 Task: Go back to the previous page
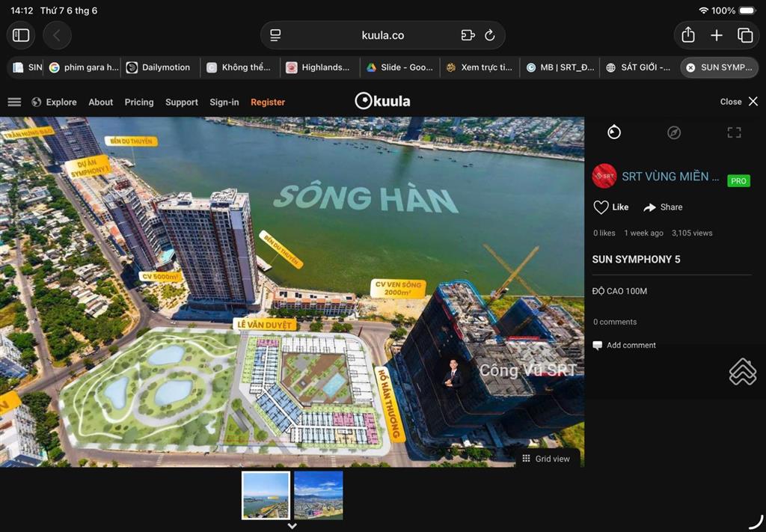[x=57, y=35]
